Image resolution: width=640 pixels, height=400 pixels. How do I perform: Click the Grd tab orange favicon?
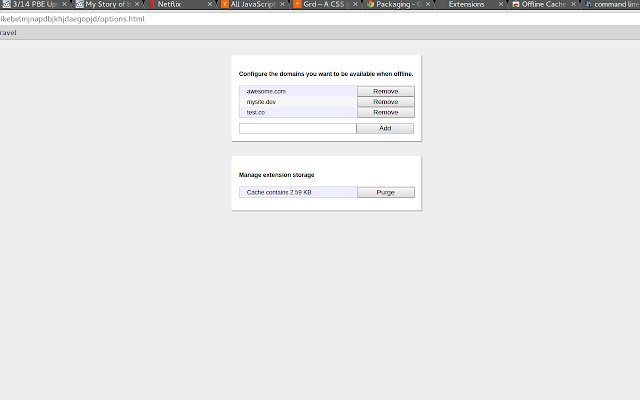[298, 4]
